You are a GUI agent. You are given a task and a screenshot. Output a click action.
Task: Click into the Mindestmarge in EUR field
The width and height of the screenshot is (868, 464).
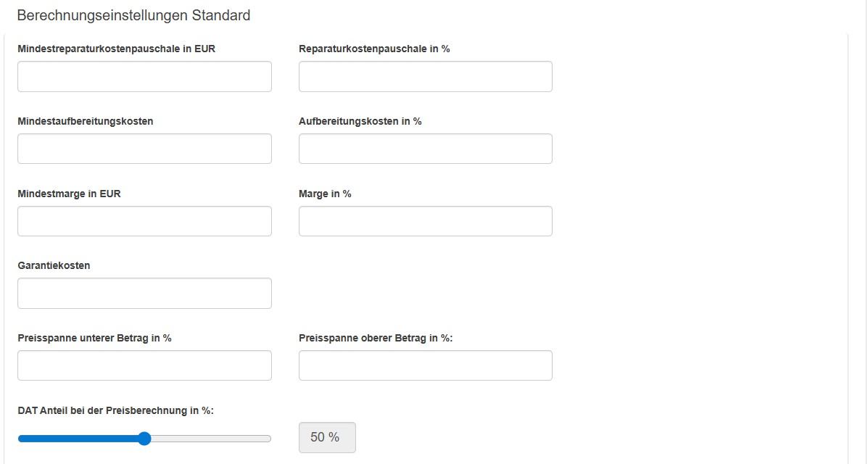pos(144,221)
